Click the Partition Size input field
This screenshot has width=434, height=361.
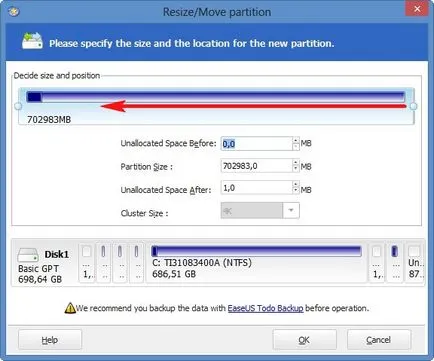[x=256, y=166]
